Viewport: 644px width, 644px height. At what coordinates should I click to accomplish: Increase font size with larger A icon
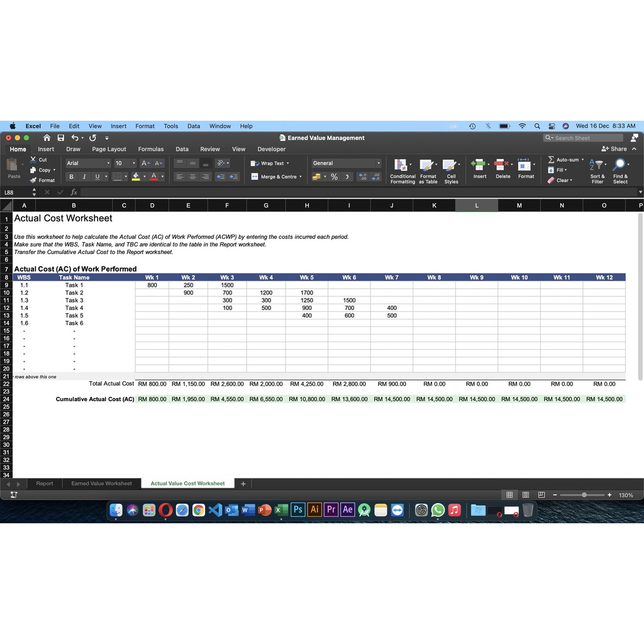pyautogui.click(x=145, y=163)
